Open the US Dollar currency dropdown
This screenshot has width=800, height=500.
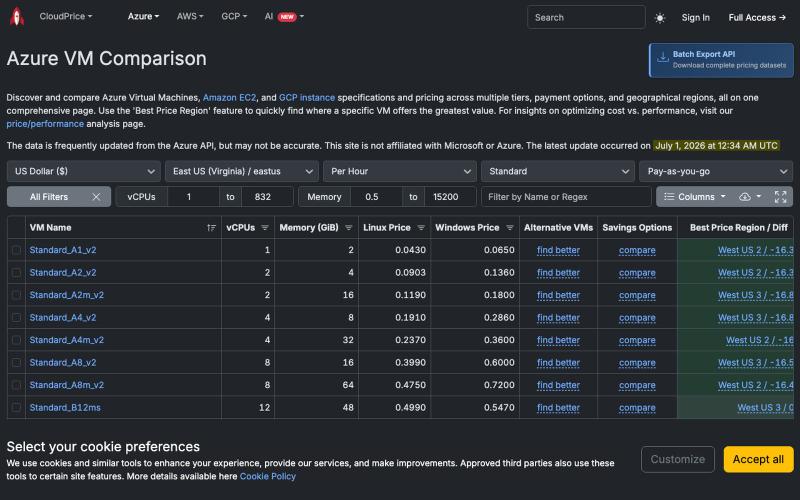[84, 171]
